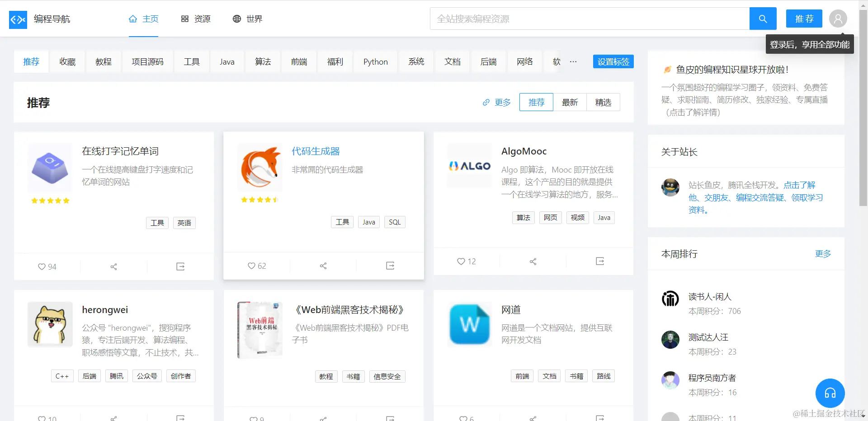Click 更多 link in 推荐 header
This screenshot has height=421, width=868.
pyautogui.click(x=497, y=102)
